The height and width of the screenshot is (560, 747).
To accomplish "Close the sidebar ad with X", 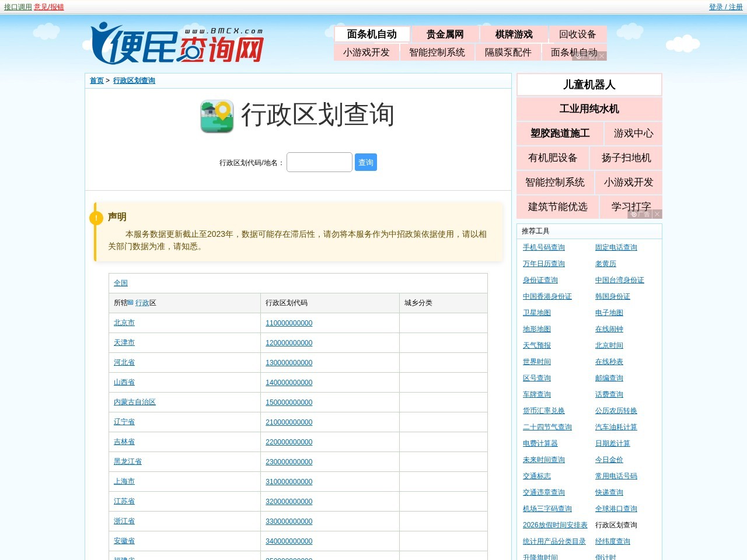I will [657, 214].
